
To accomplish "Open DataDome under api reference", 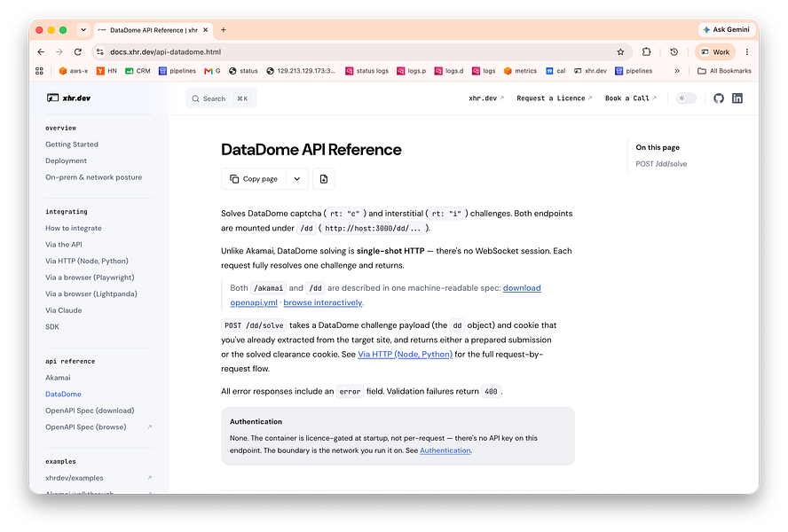I will point(63,395).
